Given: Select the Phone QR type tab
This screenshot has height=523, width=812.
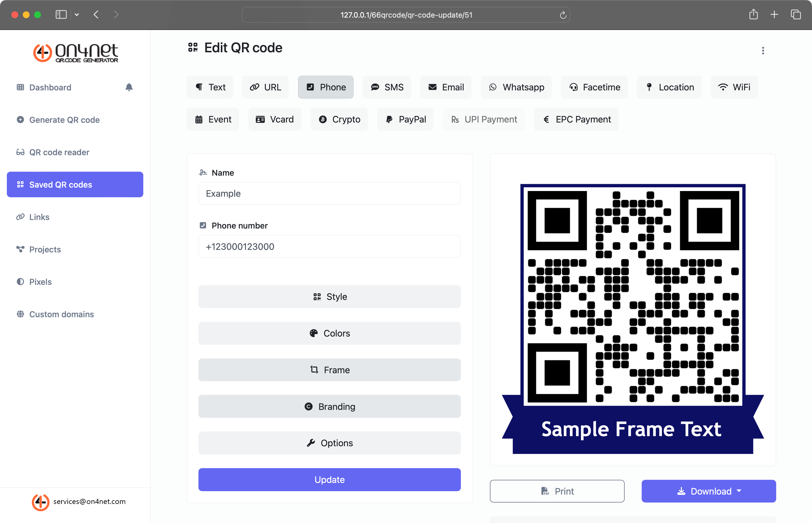Looking at the screenshot, I should coord(326,87).
